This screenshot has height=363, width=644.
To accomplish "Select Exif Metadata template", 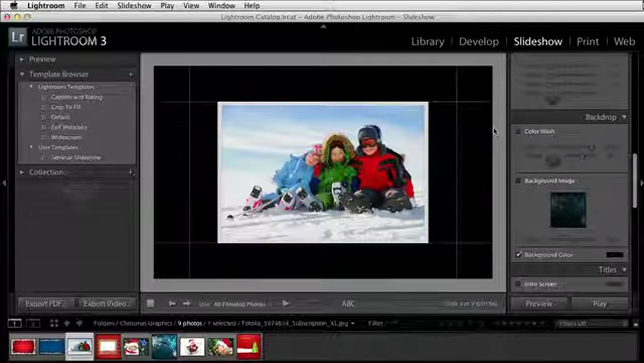I will tap(69, 127).
